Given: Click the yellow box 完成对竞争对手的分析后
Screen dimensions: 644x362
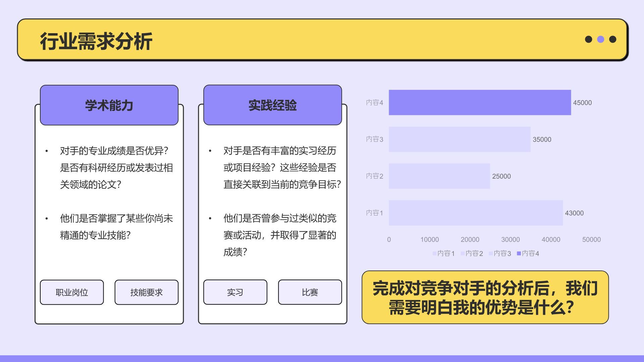Looking at the screenshot, I should pyautogui.click(x=485, y=297).
